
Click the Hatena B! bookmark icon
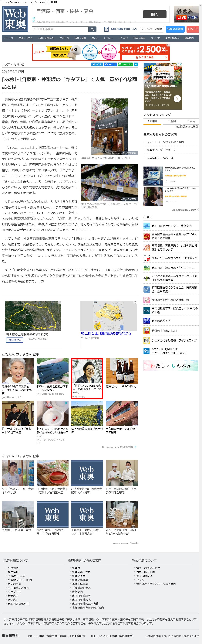click(x=136, y=64)
